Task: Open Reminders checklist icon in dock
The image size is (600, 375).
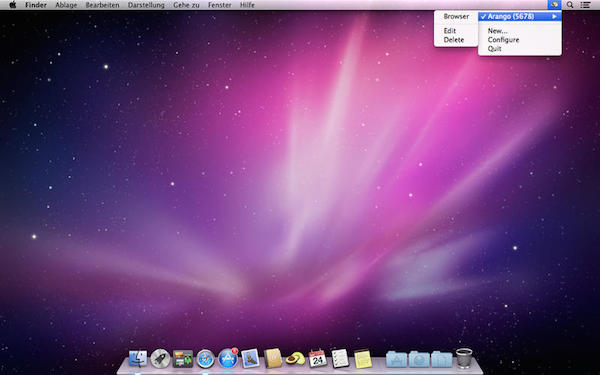Action: tap(340, 359)
